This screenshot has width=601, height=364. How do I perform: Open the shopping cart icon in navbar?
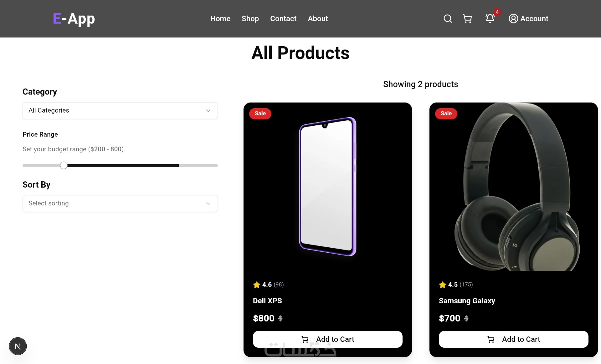467,19
